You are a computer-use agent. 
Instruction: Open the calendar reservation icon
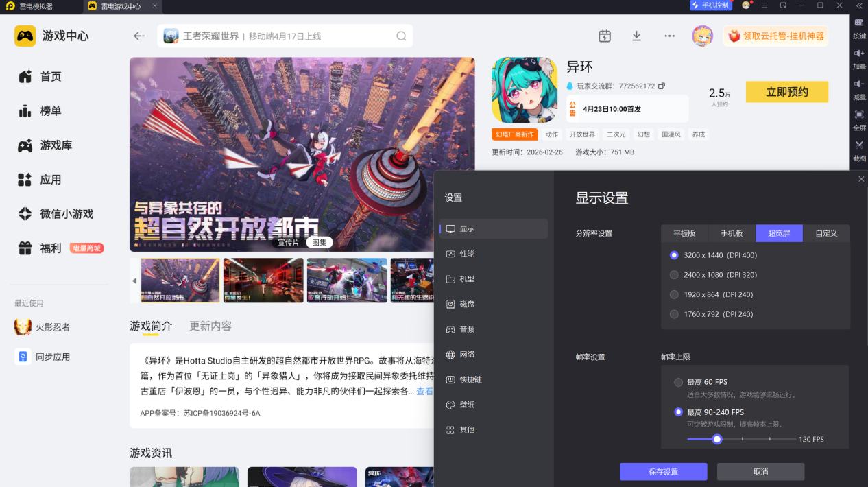pos(604,36)
